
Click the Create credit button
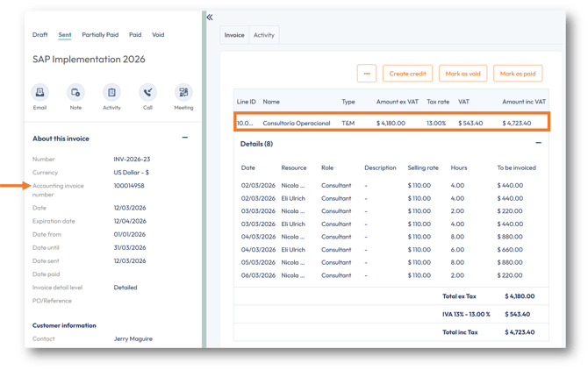pyautogui.click(x=407, y=74)
